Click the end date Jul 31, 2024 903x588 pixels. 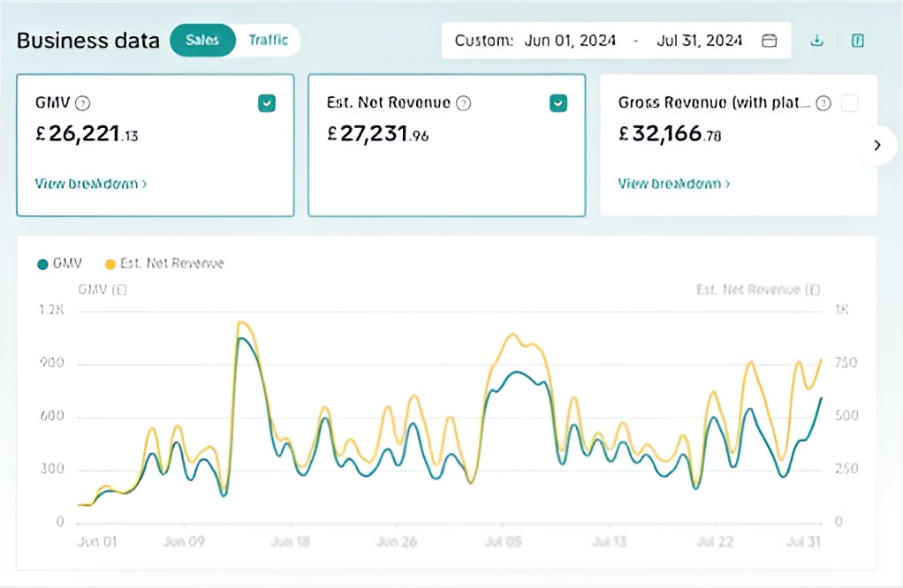699,41
